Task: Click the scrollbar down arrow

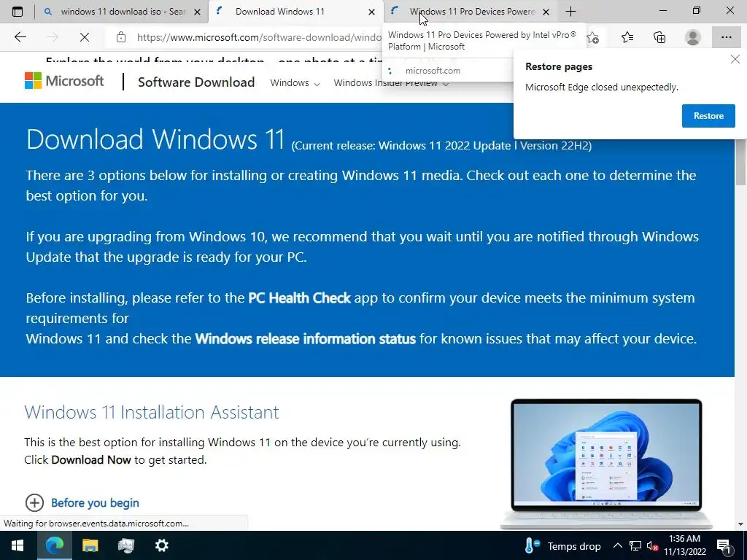Action: click(741, 524)
